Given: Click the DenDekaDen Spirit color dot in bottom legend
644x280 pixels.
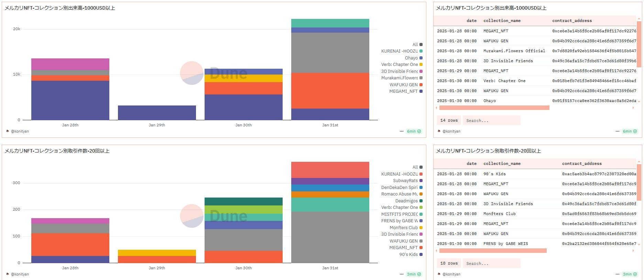Looking at the screenshot, I should tap(421, 188).
